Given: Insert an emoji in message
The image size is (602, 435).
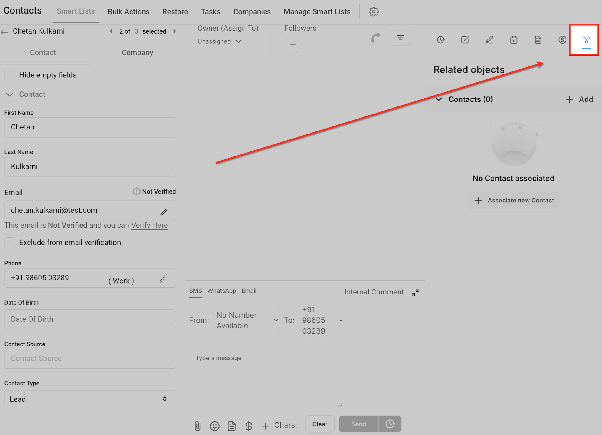Looking at the screenshot, I should coord(215,426).
